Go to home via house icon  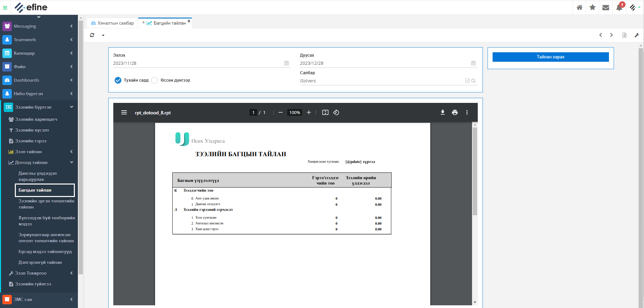tap(579, 7)
